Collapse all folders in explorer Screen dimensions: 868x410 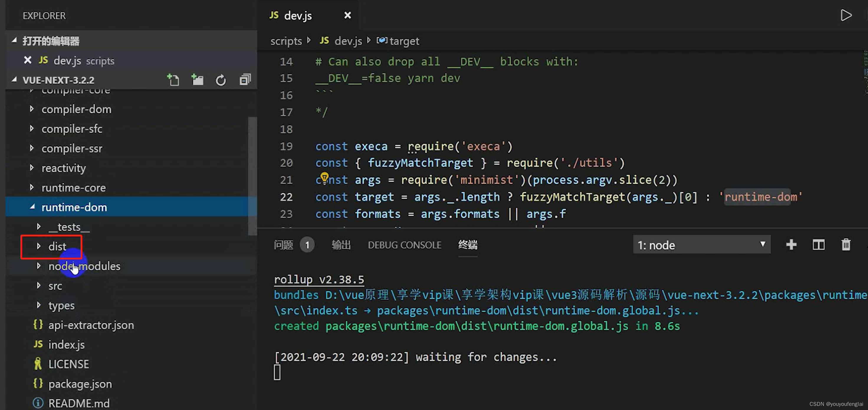pyautogui.click(x=245, y=80)
